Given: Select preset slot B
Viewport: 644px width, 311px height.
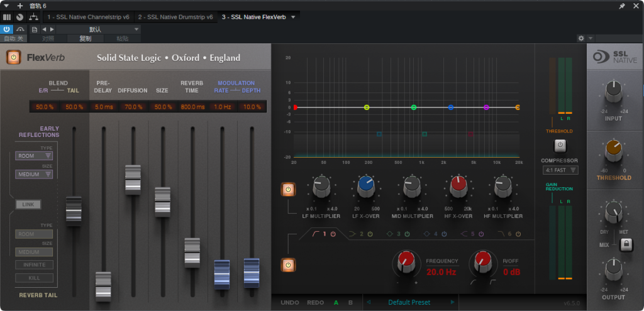Looking at the screenshot, I should coord(350,302).
